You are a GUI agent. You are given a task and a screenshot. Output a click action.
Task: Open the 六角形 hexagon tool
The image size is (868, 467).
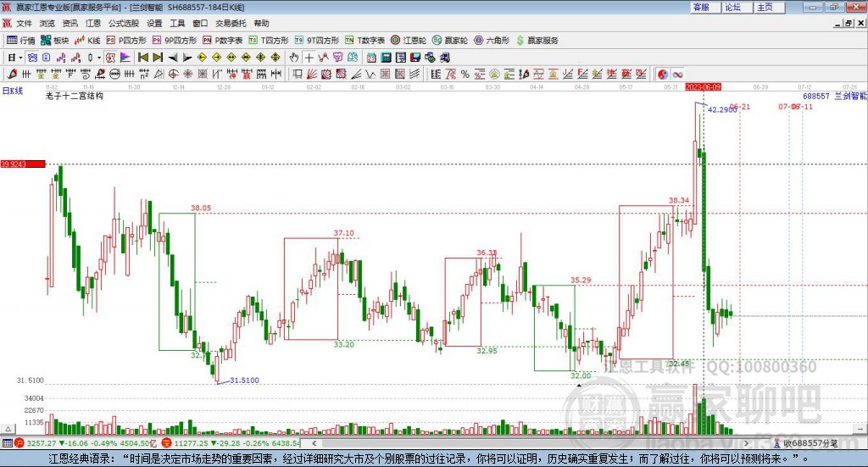[x=492, y=41]
